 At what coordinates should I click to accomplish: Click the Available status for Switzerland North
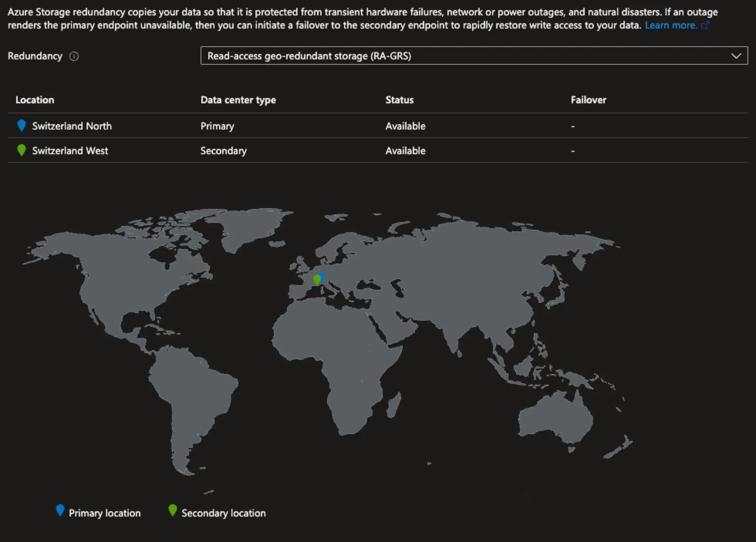point(405,126)
